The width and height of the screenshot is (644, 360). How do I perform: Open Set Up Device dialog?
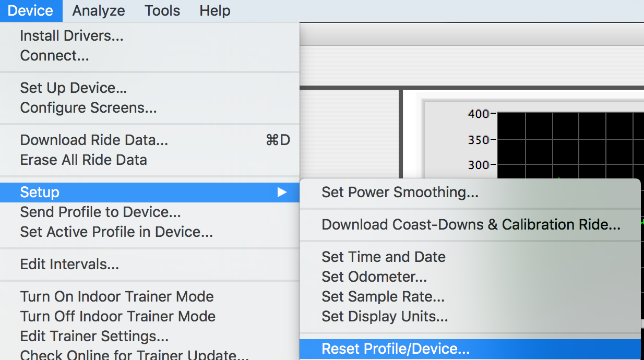(x=74, y=88)
